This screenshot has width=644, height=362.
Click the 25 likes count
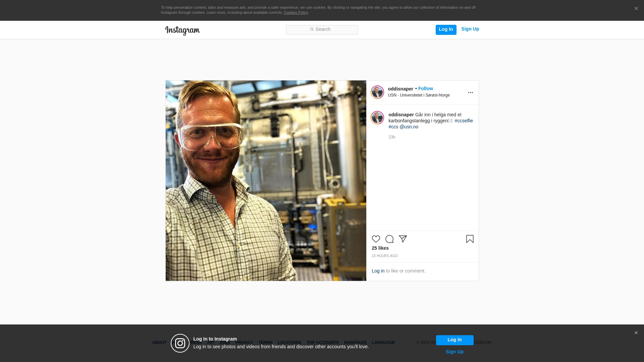click(x=380, y=248)
